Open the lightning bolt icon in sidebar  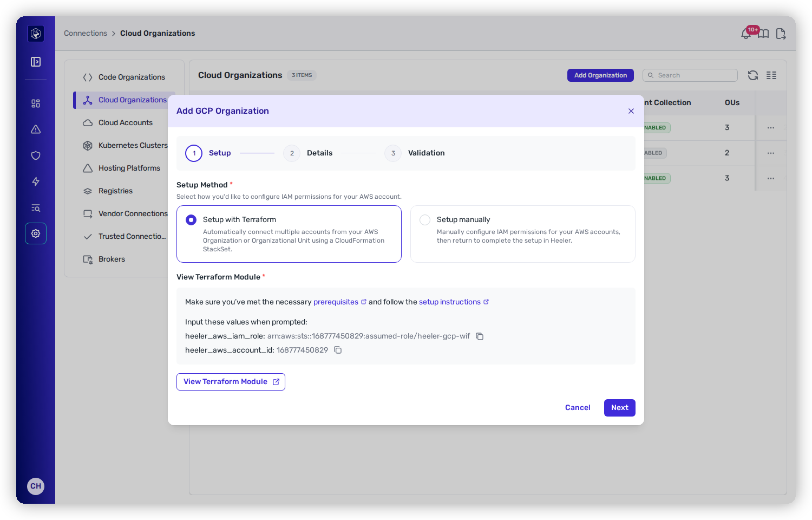(36, 181)
